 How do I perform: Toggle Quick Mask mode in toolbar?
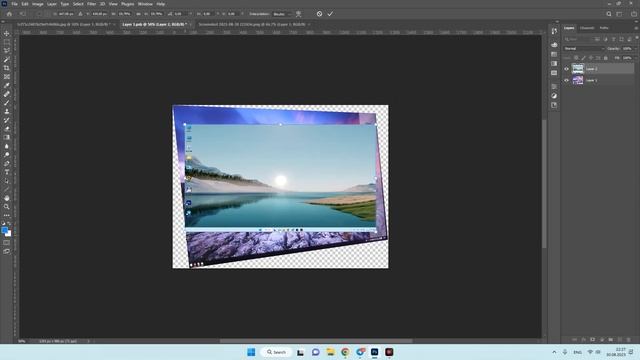click(7, 242)
